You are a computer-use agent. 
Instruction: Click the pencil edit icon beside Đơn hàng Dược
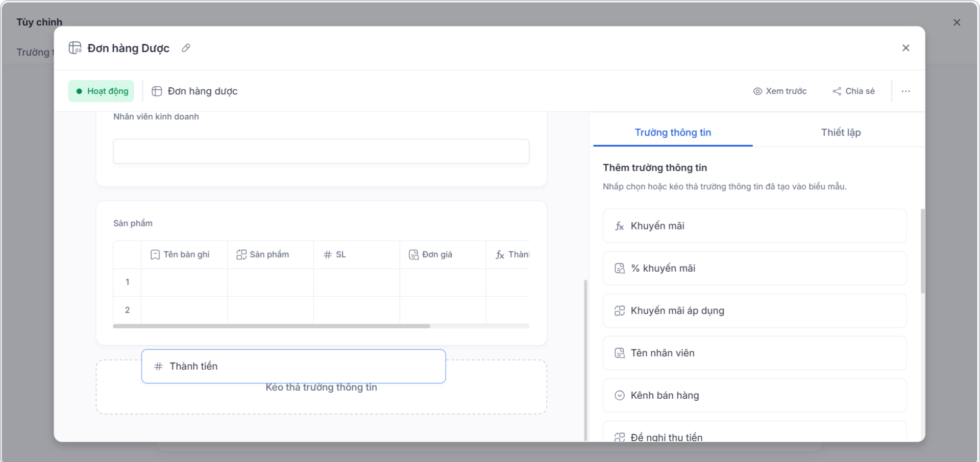pyautogui.click(x=186, y=48)
